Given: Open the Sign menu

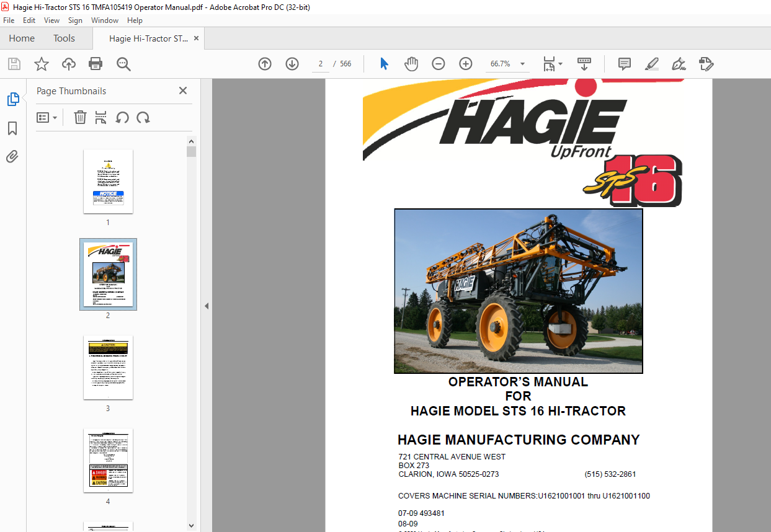Looking at the screenshot, I should click(75, 20).
